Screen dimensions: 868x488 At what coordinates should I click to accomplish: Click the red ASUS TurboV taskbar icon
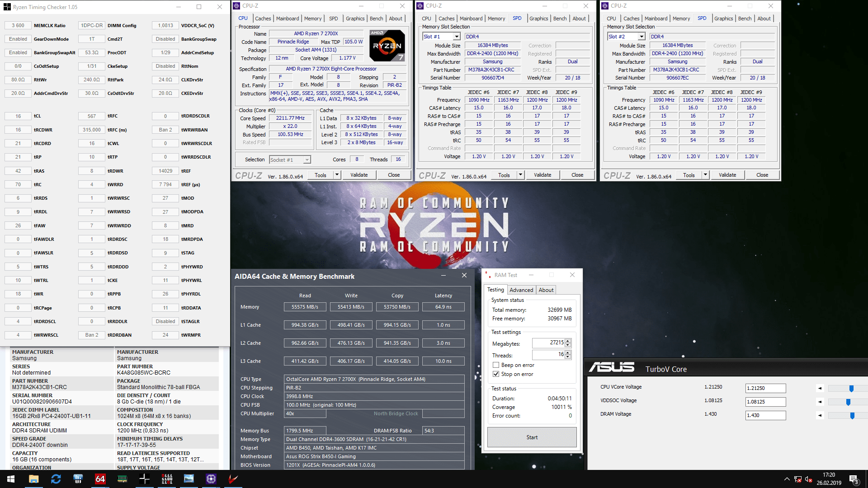tap(233, 479)
